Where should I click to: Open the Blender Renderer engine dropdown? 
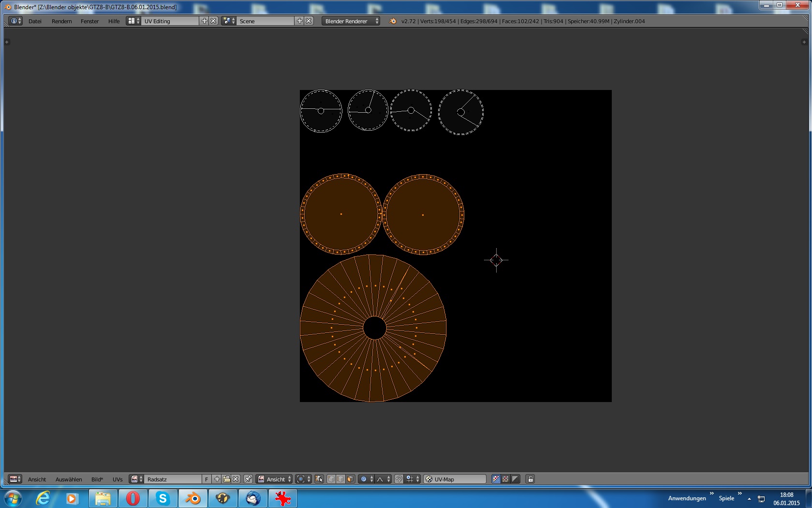pos(351,21)
